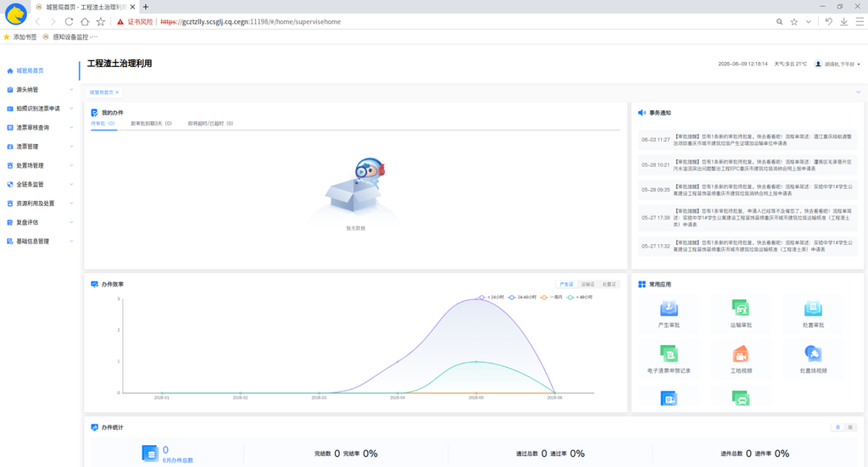Switch to 即将超时/已超时 tab
Viewport: 868px width, 467px height.
[210, 124]
